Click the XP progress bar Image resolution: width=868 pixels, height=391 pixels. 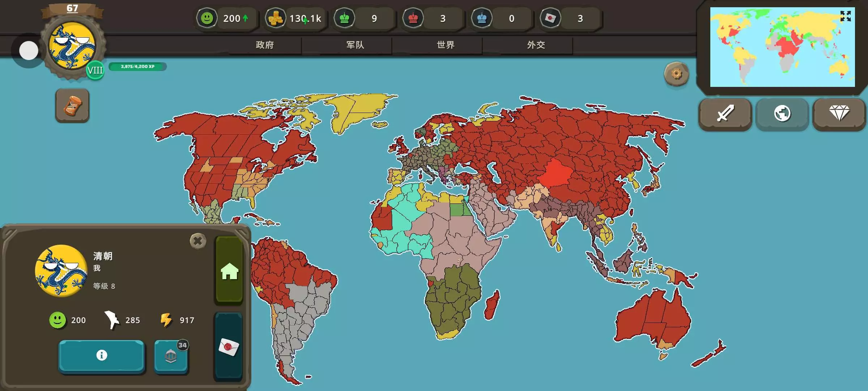click(x=137, y=67)
